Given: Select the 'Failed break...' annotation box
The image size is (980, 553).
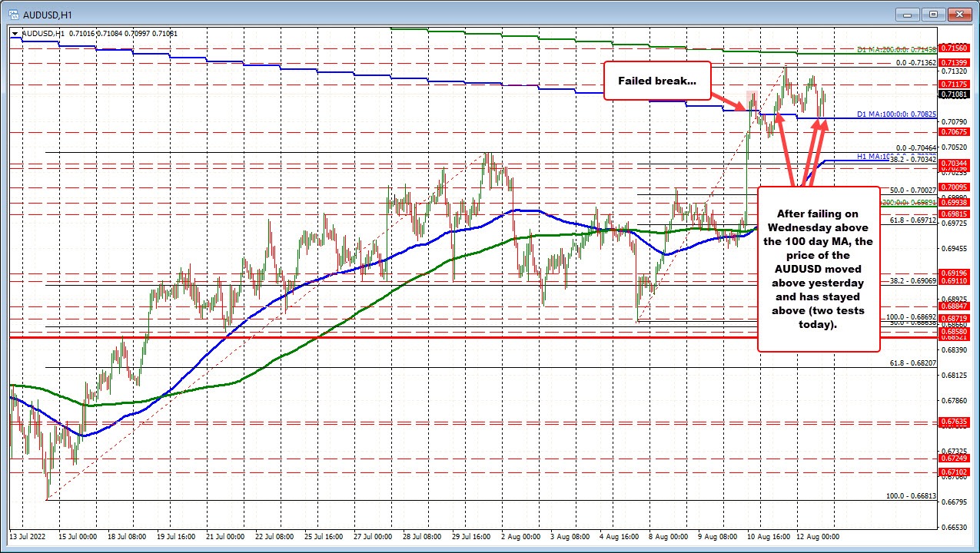Looking at the screenshot, I should coord(656,81).
